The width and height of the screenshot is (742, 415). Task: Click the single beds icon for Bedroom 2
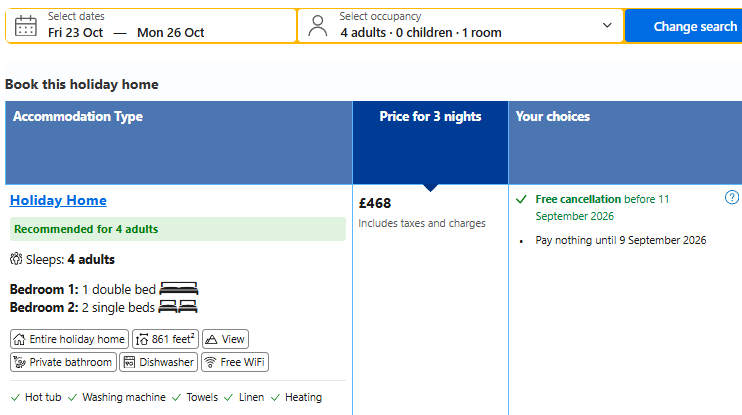coord(177,307)
